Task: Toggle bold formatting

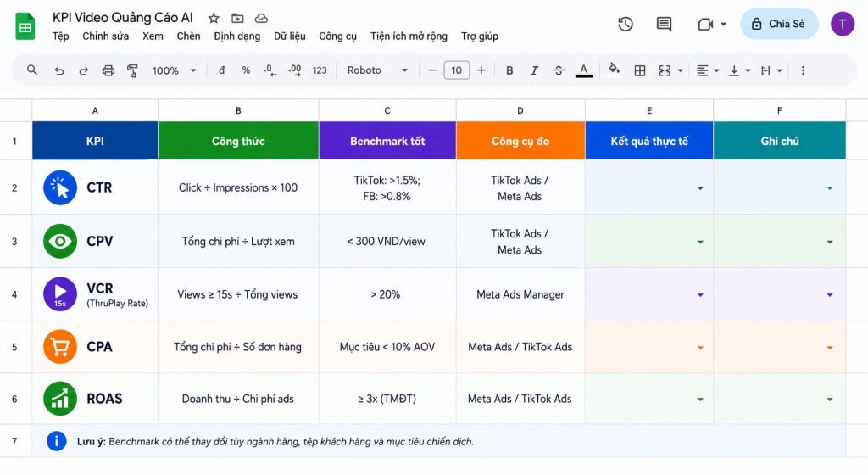Action: [509, 70]
